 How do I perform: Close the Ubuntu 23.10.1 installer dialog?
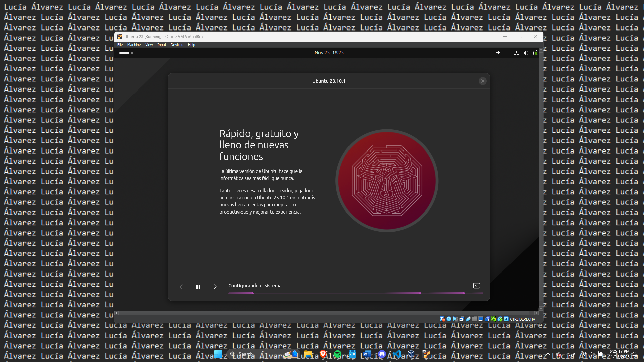482,81
